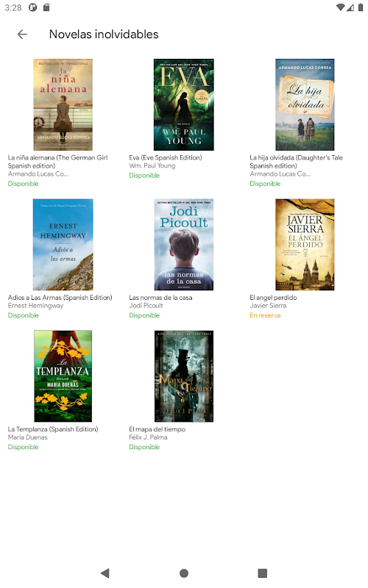Select Javier Sierra El ángel perdido cover
This screenshot has width=368, height=588.
(x=305, y=245)
